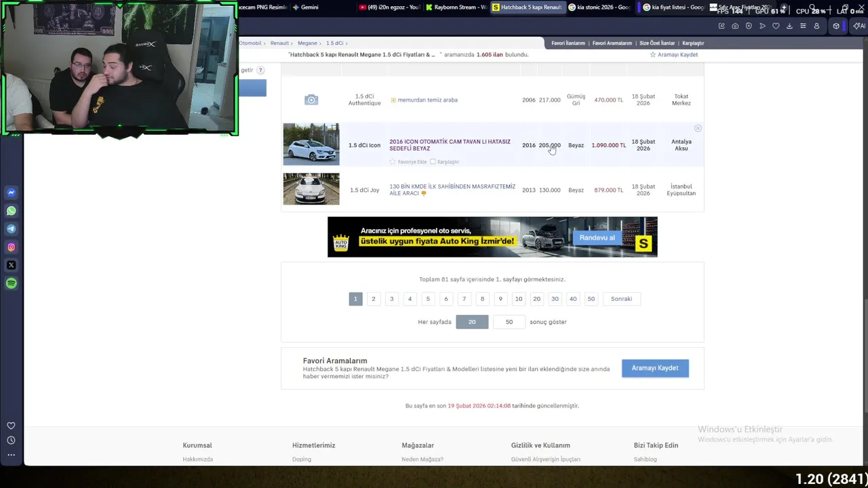
Task: Click thumbnail of the white 2016 Megane Icon
Action: [311, 144]
